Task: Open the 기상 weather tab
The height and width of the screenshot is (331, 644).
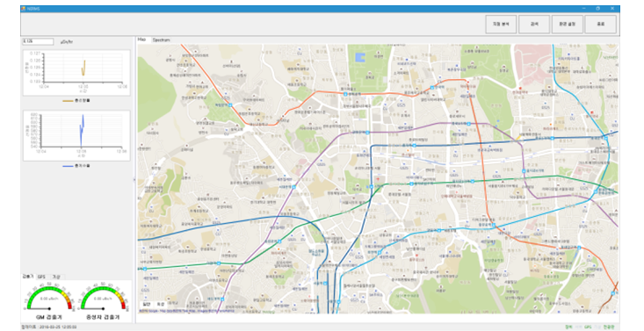Action: 56,277
